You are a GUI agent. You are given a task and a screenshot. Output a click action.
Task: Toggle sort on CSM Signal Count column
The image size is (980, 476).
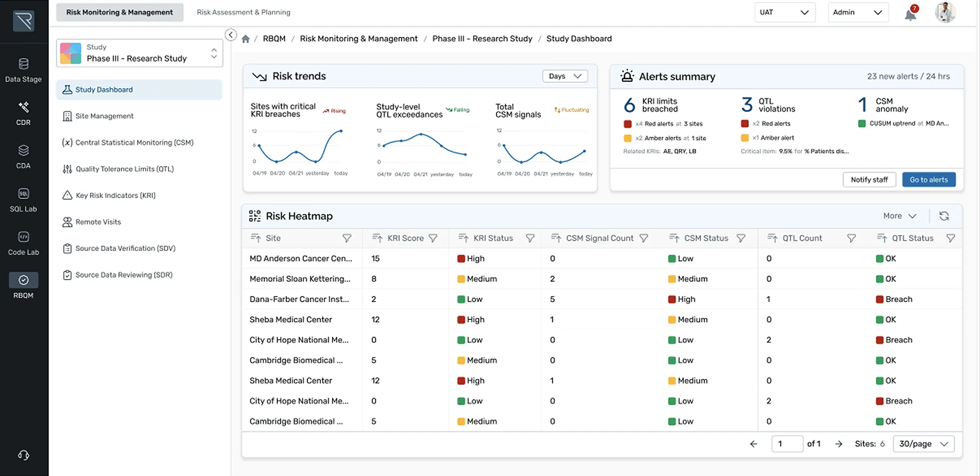(557, 238)
